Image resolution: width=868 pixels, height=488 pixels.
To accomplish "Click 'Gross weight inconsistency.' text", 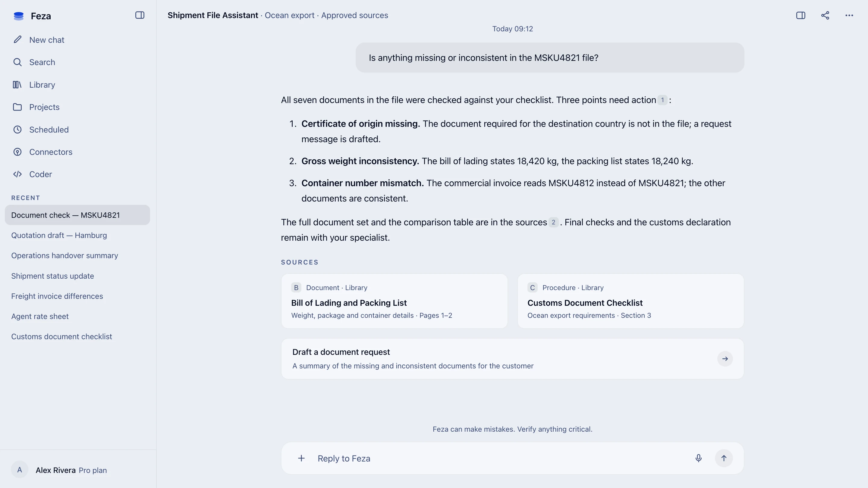I will point(360,161).
